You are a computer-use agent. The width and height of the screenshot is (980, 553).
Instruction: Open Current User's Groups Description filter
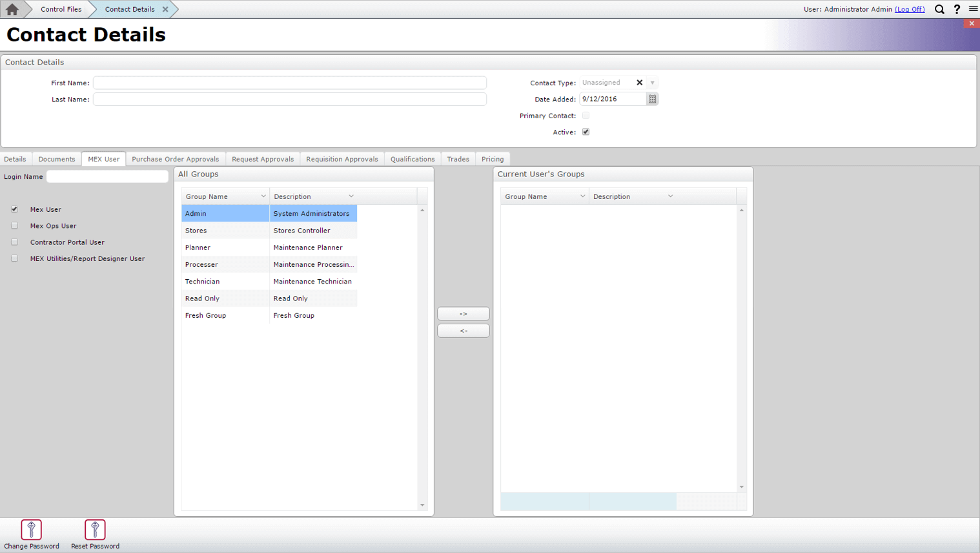pos(670,196)
